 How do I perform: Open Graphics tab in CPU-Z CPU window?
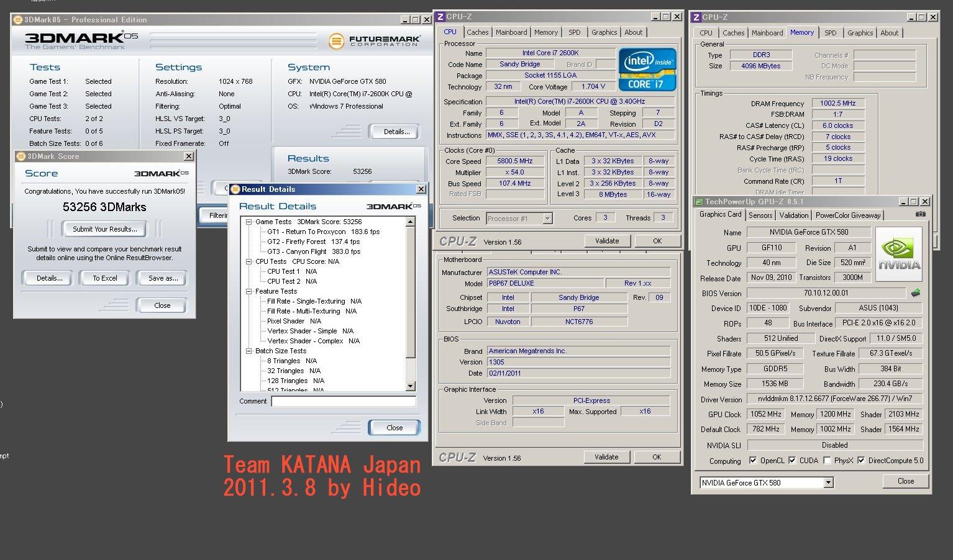[604, 32]
